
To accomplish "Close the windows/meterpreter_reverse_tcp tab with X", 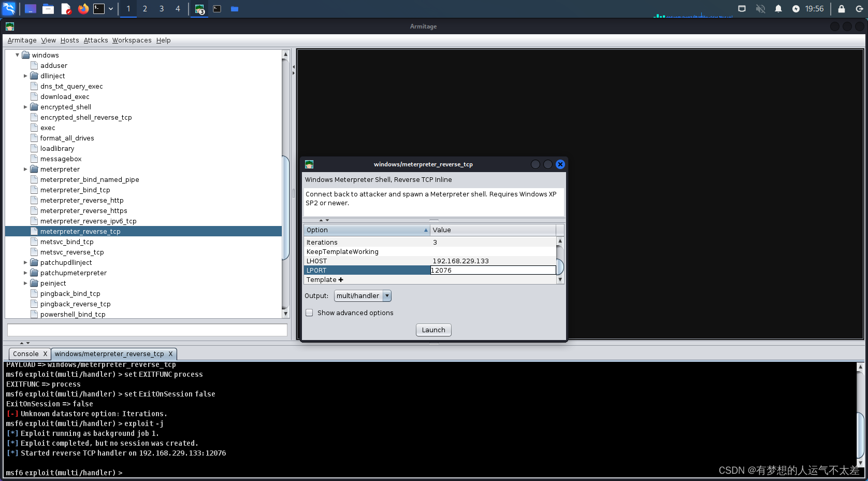I will coord(170,354).
